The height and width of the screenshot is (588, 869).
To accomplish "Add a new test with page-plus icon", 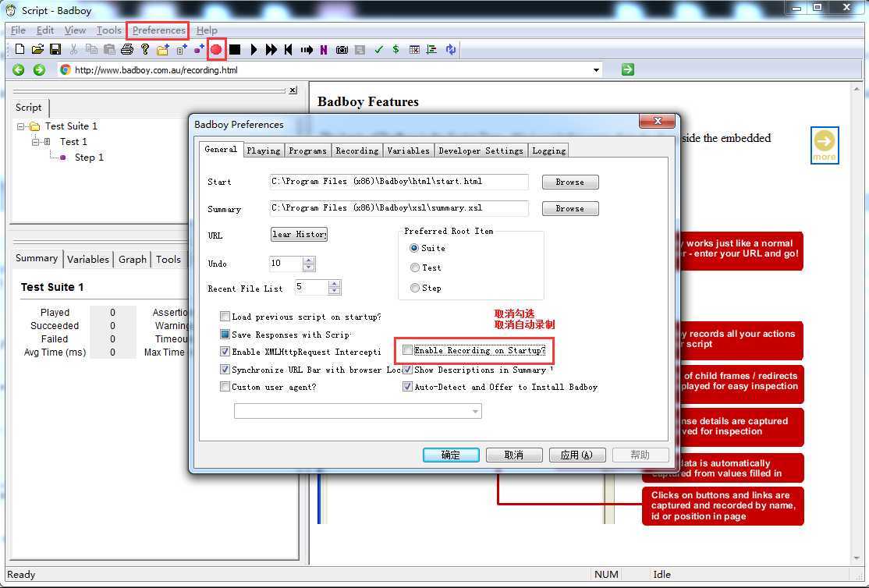I will click(181, 49).
